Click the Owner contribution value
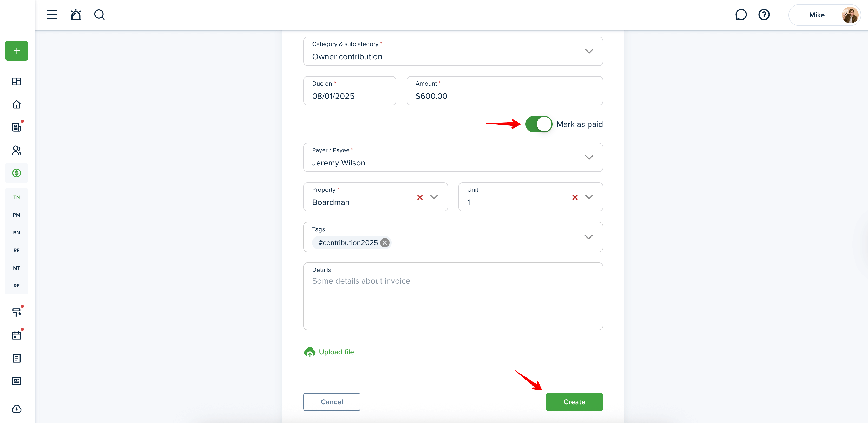The height and width of the screenshot is (423, 868). click(347, 57)
